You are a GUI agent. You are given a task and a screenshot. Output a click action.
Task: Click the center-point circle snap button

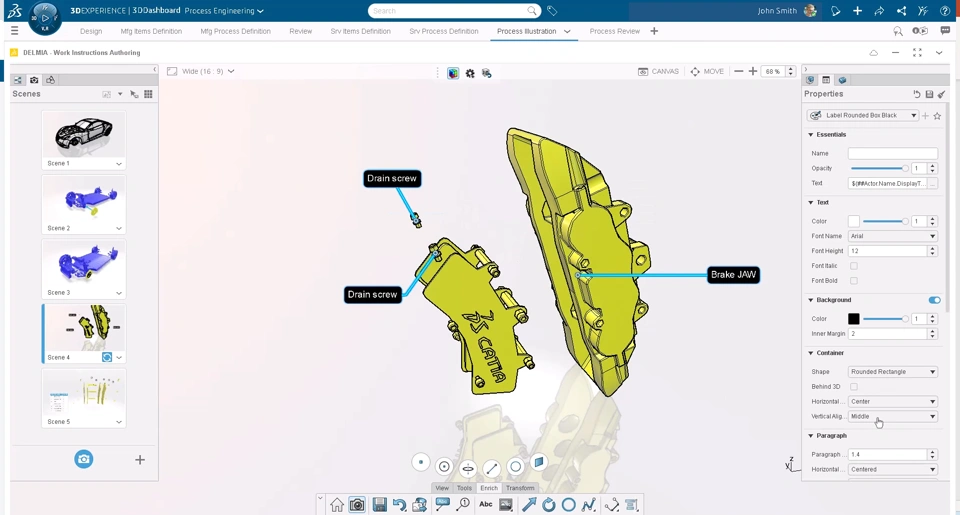pos(444,467)
